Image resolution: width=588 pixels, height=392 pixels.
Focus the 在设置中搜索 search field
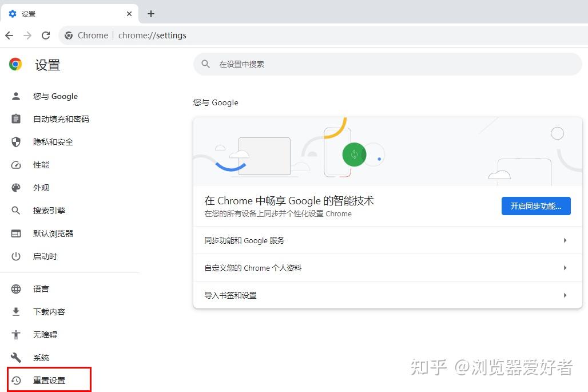[x=387, y=64]
